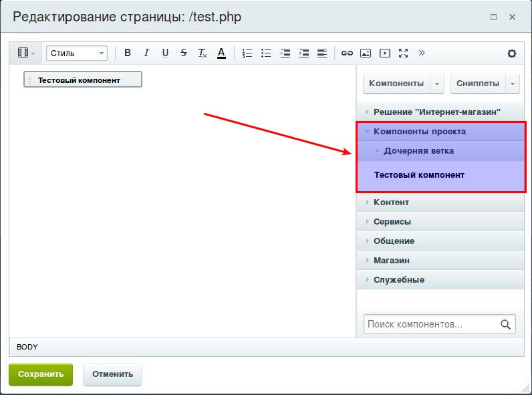The width and height of the screenshot is (532, 395).
Task: Collapse the Дочерняя ветка branch
Action: [441, 150]
